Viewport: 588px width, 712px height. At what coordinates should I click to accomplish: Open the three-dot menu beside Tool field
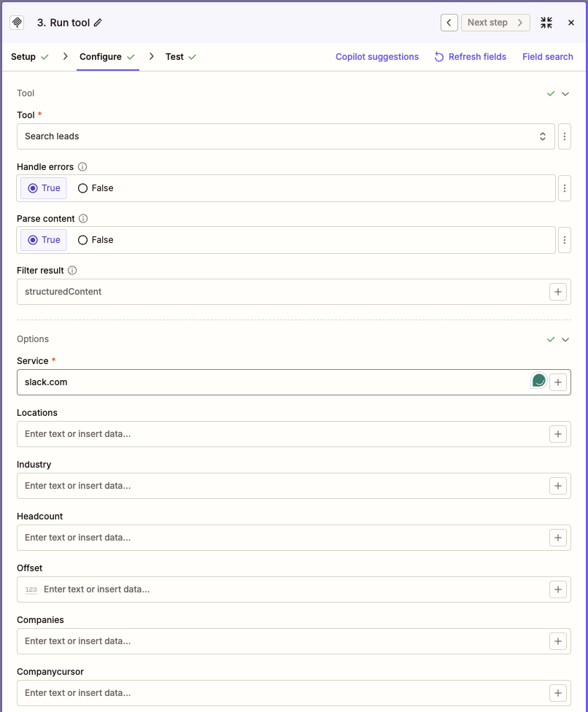click(565, 136)
